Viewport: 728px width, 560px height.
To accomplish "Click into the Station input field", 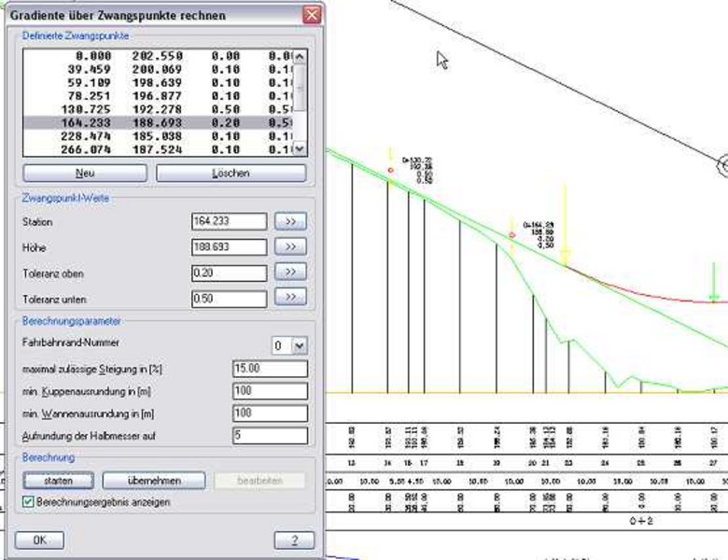I will 229,222.
